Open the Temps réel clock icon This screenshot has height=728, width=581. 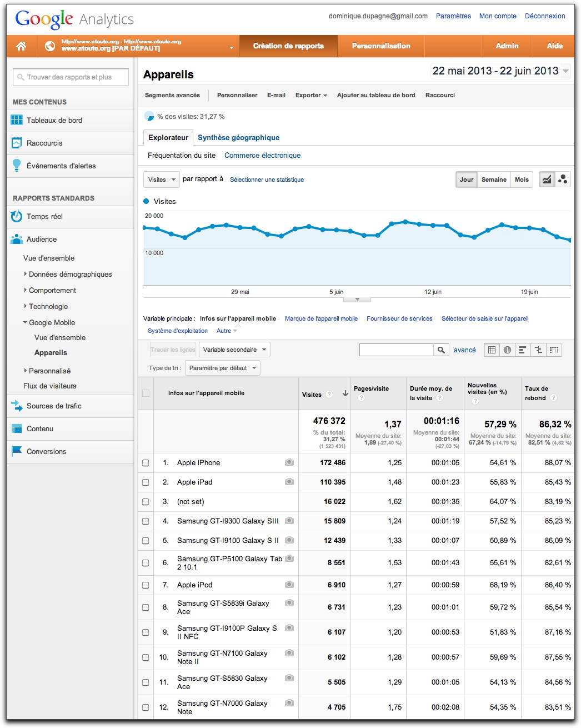coord(17,216)
